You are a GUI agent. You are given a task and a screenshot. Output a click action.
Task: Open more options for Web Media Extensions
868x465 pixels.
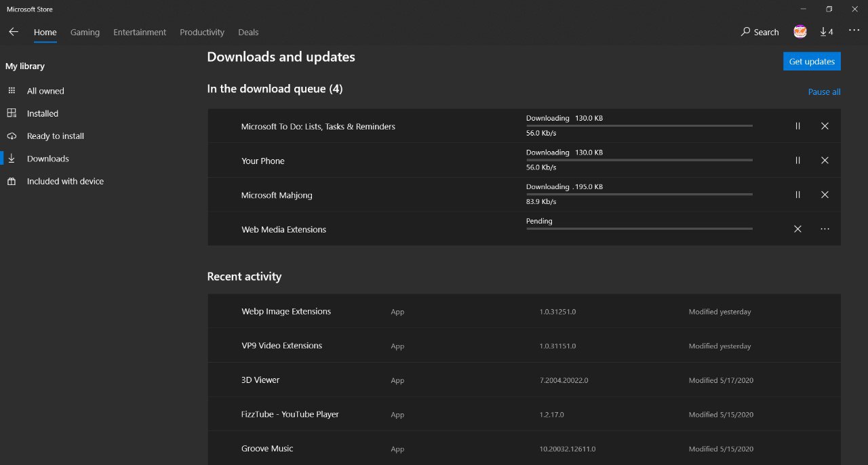(x=825, y=229)
